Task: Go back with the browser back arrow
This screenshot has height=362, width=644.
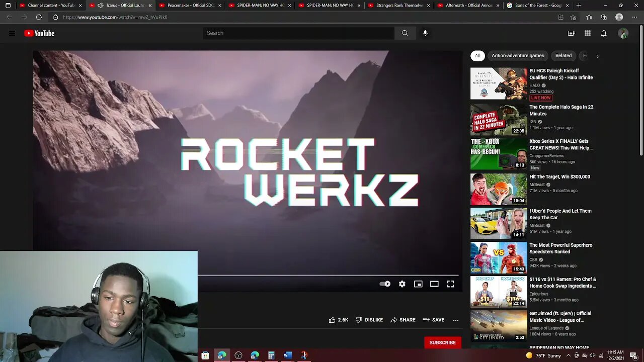Action: [10, 17]
